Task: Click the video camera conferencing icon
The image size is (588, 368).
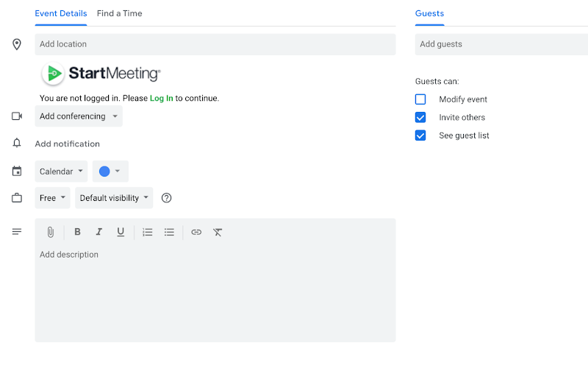Action: click(x=17, y=116)
